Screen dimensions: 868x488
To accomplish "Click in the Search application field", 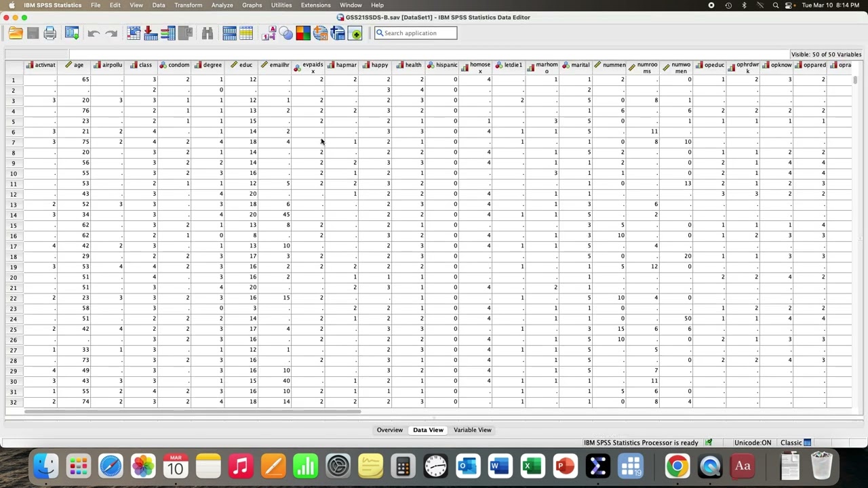I will 416,33.
